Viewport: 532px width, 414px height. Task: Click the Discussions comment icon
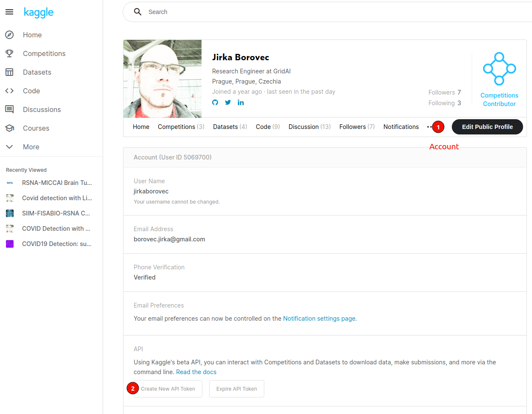pos(9,109)
